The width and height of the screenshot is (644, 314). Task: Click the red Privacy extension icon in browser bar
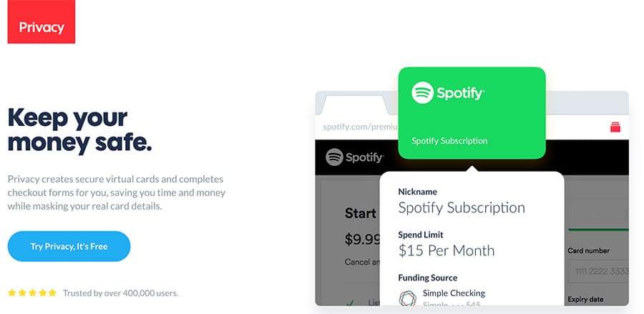615,127
